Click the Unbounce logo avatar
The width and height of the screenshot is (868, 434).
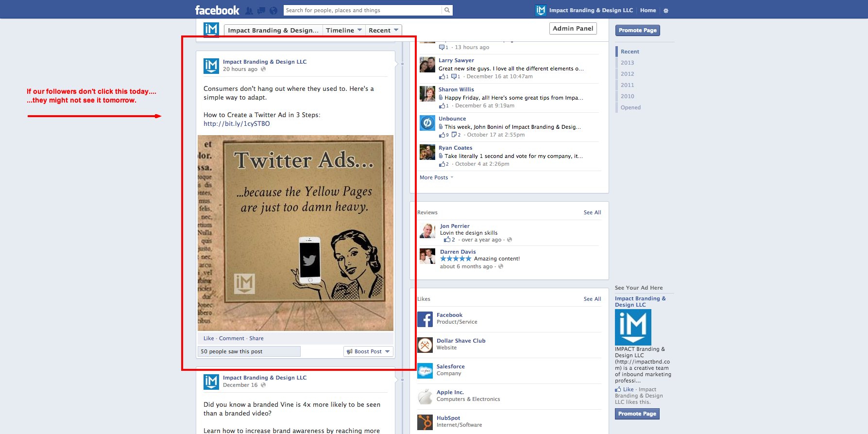(x=427, y=123)
